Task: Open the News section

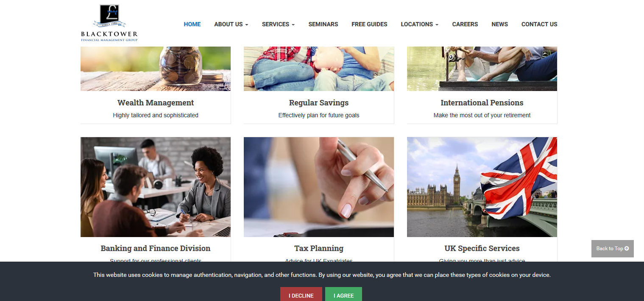Action: pyautogui.click(x=499, y=24)
